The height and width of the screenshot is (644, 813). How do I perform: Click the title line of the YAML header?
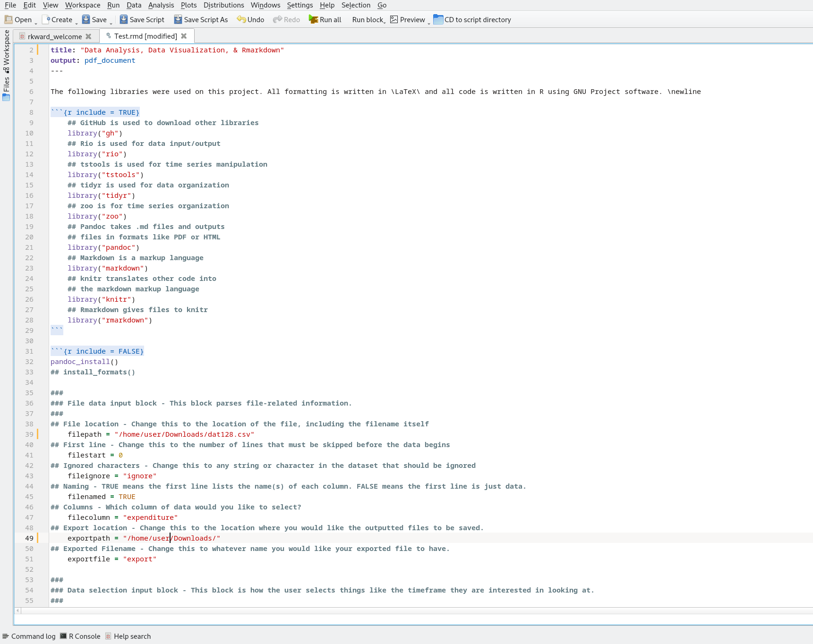(x=167, y=50)
